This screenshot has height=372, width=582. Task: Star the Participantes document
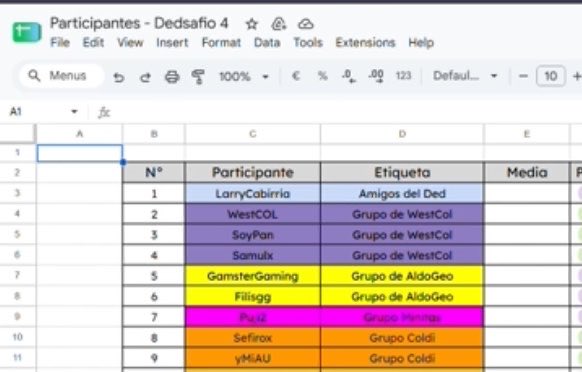[252, 25]
